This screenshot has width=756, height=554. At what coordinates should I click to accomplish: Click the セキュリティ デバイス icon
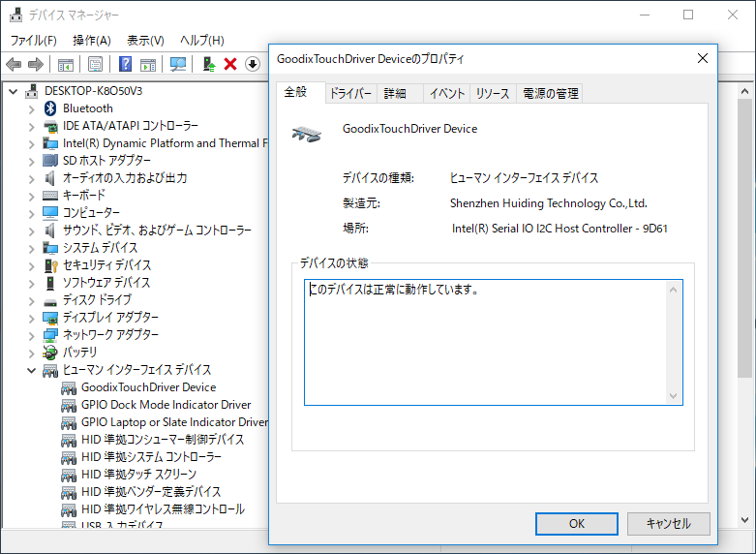50,265
